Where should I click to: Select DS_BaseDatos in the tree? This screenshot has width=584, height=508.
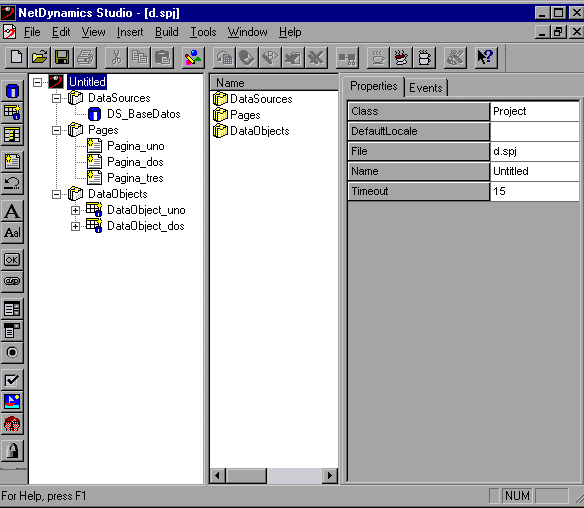click(144, 114)
